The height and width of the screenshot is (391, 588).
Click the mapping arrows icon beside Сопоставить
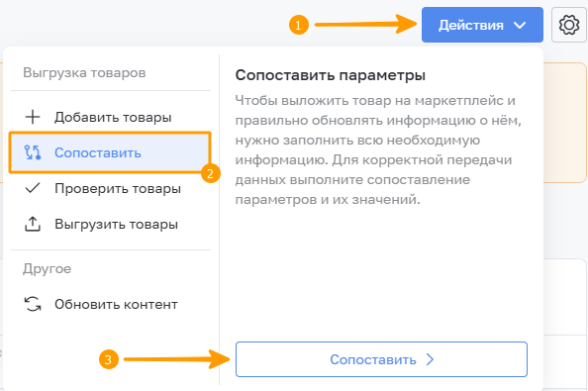(33, 152)
